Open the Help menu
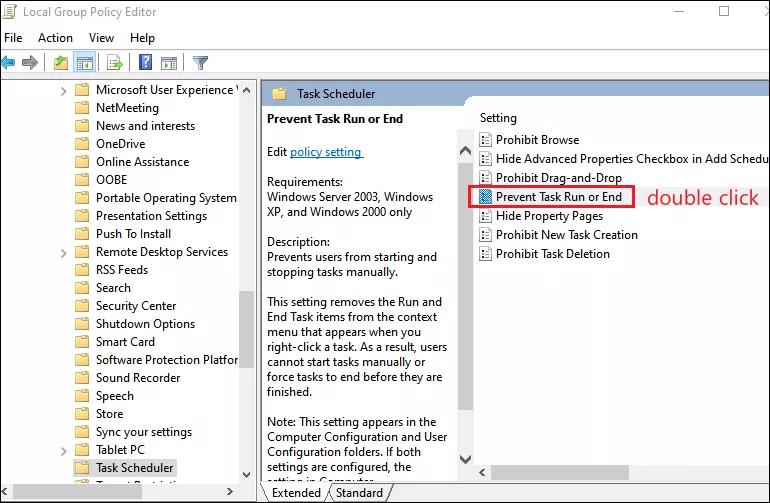The width and height of the screenshot is (770, 503). [x=142, y=38]
